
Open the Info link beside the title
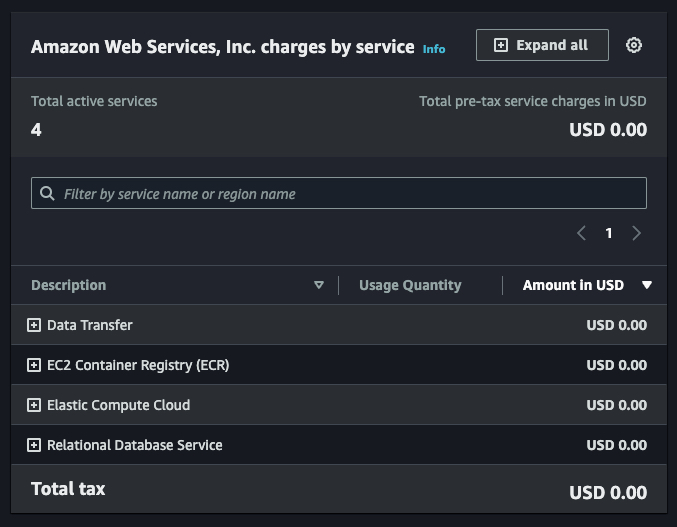tap(434, 49)
